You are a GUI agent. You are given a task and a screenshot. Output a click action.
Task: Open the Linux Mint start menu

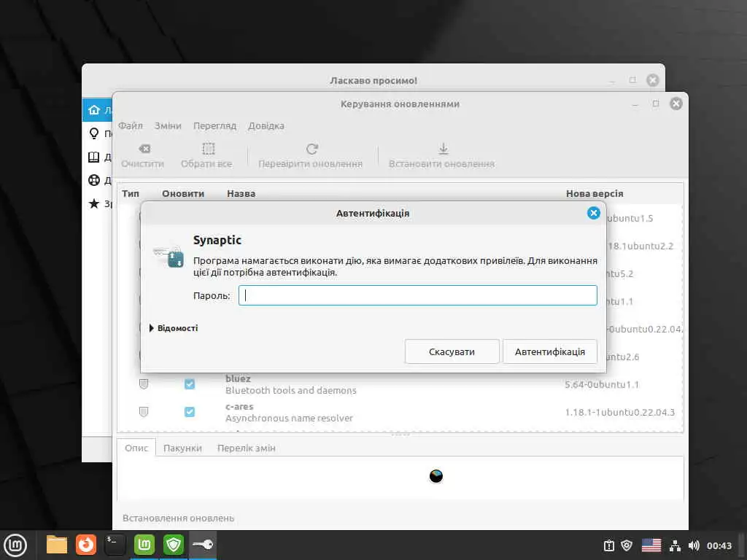pos(15,545)
